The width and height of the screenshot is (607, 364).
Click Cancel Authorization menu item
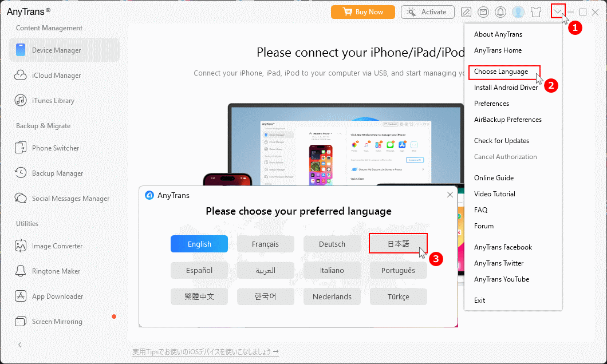(x=505, y=157)
